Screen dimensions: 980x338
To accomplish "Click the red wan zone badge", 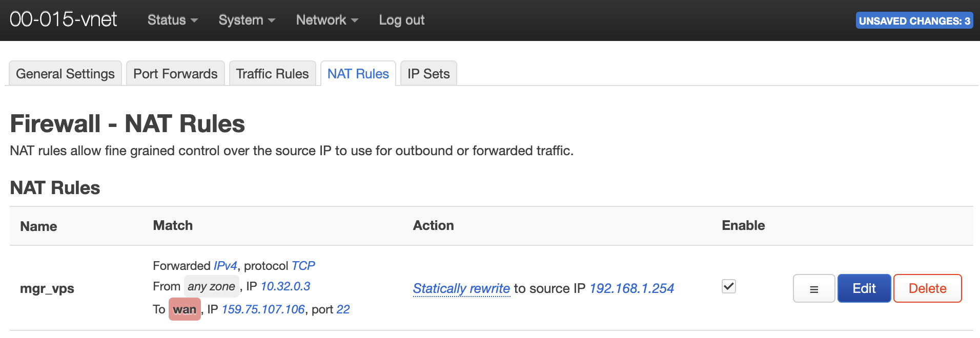I will point(185,309).
